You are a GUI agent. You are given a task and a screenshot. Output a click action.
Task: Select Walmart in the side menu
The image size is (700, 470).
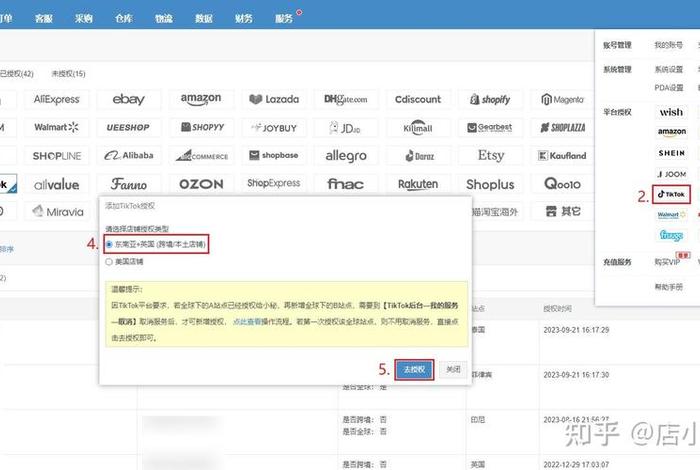coord(671,215)
